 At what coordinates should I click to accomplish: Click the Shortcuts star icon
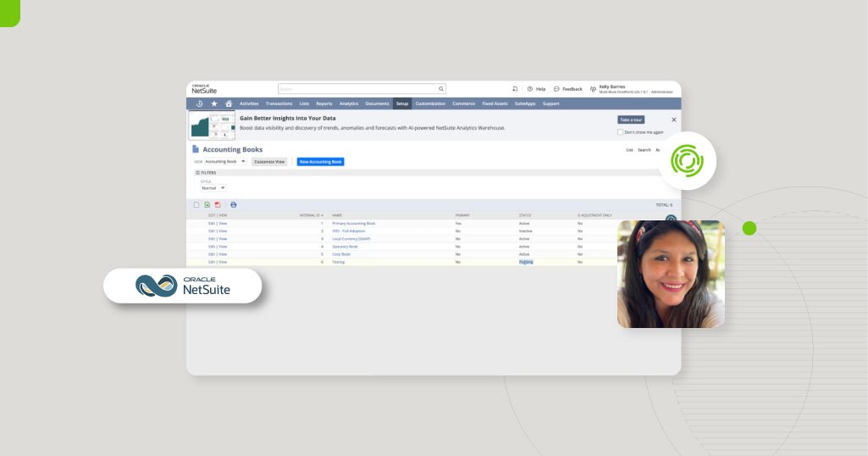pos(214,103)
